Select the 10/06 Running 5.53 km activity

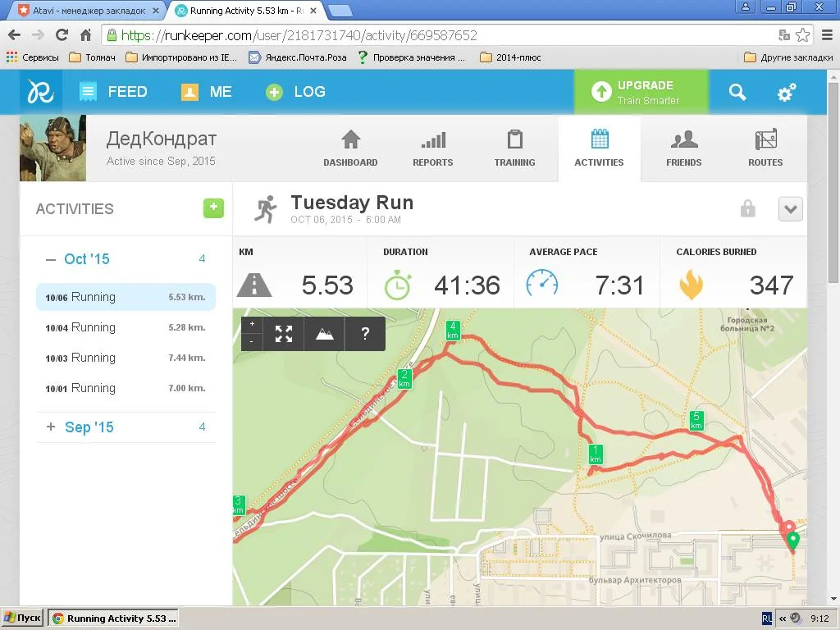126,297
